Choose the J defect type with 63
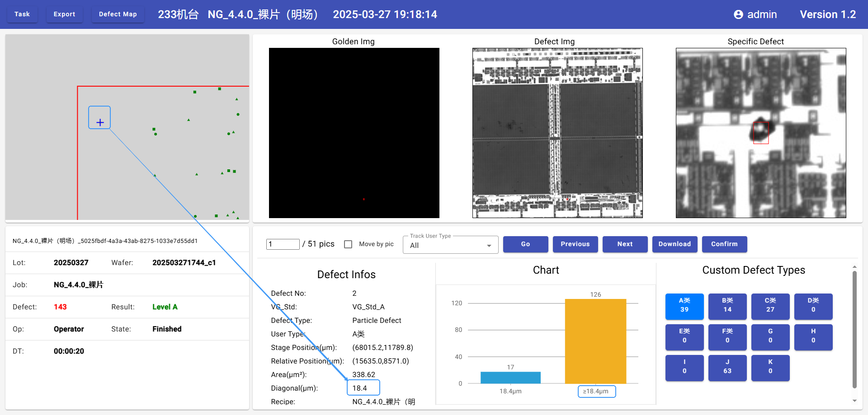Image resolution: width=868 pixels, height=415 pixels. point(727,368)
